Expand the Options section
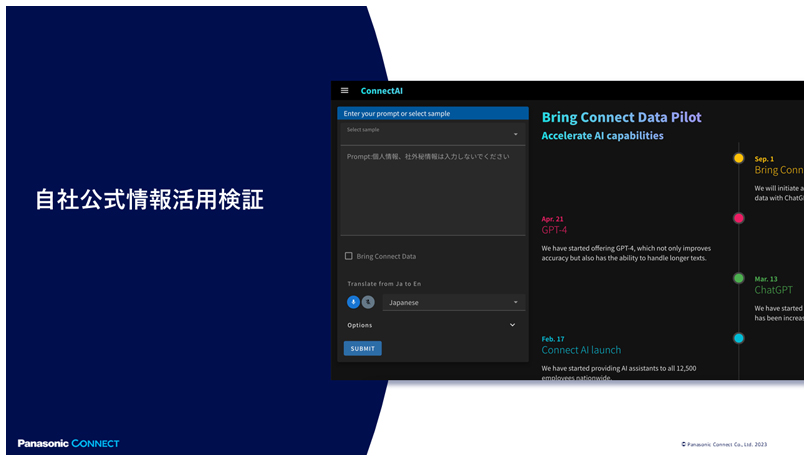 point(512,325)
